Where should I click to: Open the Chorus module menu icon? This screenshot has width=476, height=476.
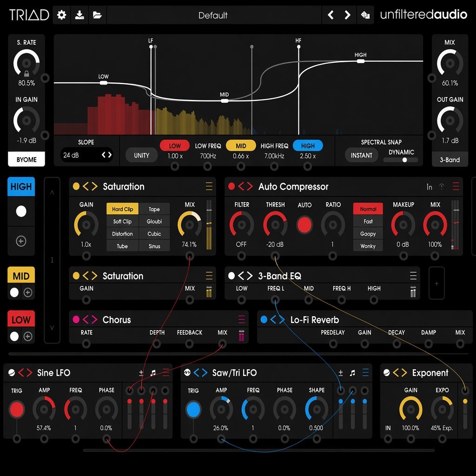(241, 319)
